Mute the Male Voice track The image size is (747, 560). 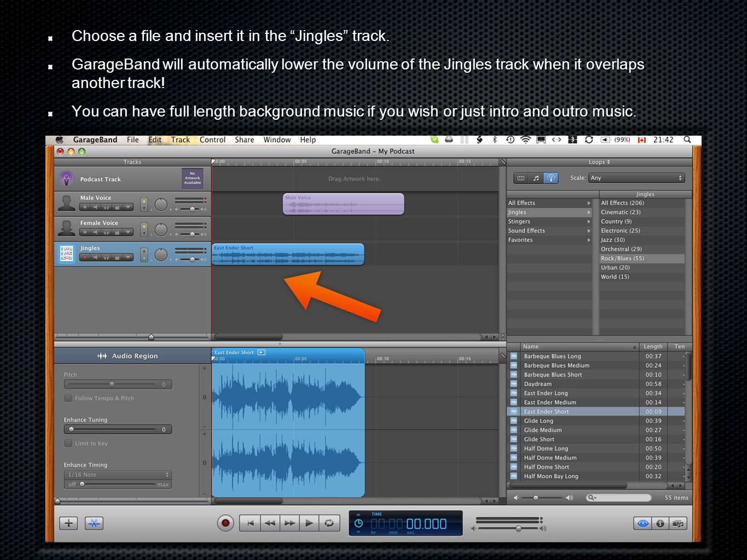95,207
